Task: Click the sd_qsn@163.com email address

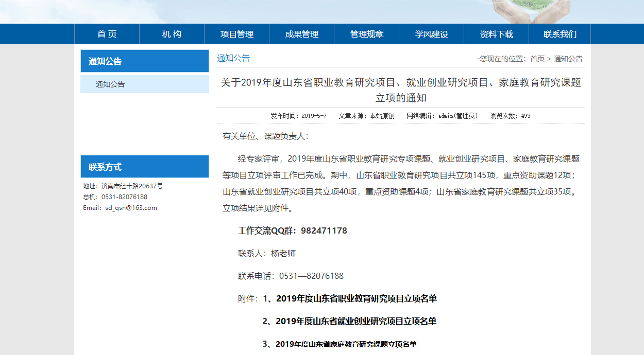Action: point(131,208)
